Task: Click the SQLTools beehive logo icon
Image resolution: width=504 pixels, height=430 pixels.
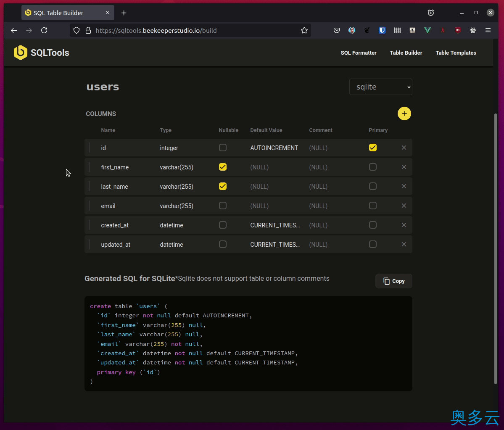Action: [21, 53]
